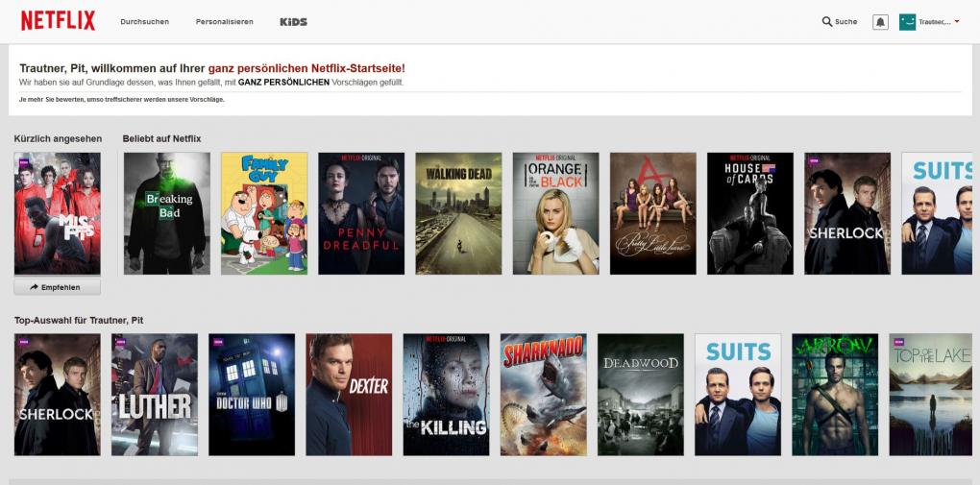Click the 'Kürzlich angesehen' heading

click(58, 138)
